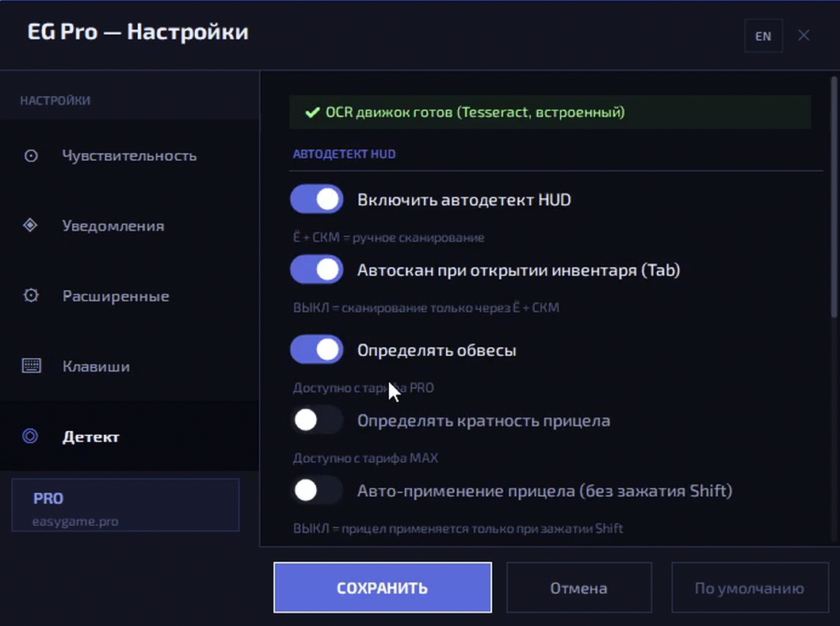
Task: Enable Авто-применение прицела toggle
Action: pyautogui.click(x=316, y=490)
